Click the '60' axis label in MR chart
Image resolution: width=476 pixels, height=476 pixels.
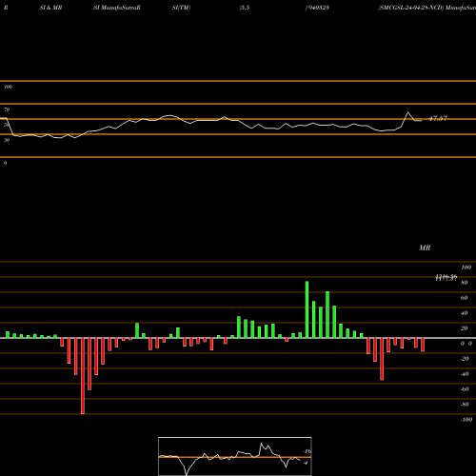pos(465,298)
